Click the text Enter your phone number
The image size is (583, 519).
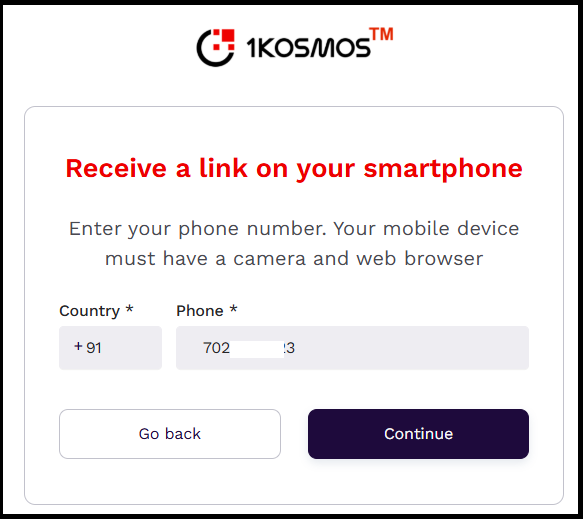click(x=197, y=229)
